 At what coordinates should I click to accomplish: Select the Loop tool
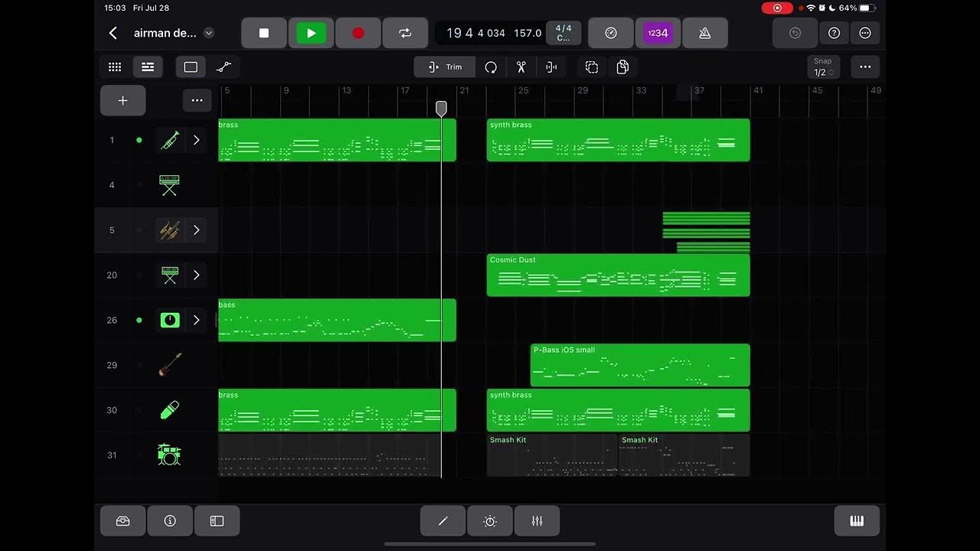click(491, 67)
